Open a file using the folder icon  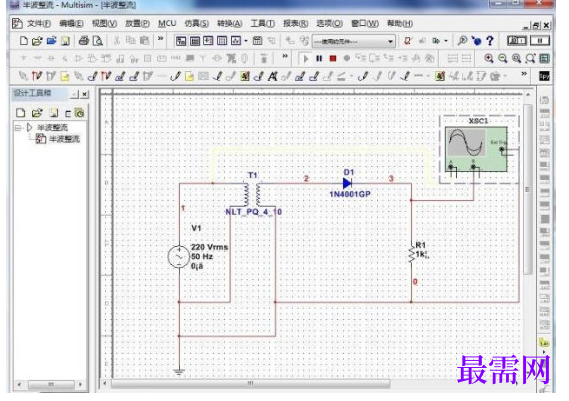37,41
